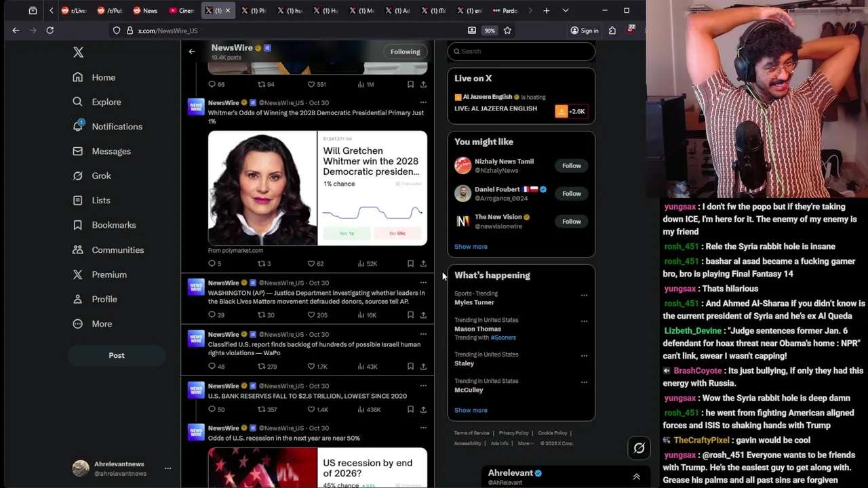Repost the Whitmer odds post

click(264, 264)
